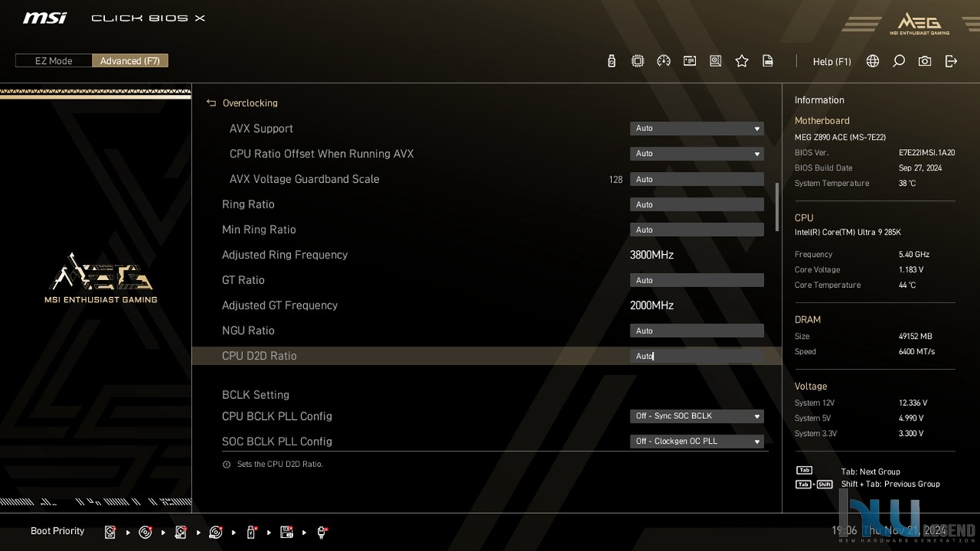Switch to EZ Mode
This screenshot has width=980, height=551.
pos(53,61)
